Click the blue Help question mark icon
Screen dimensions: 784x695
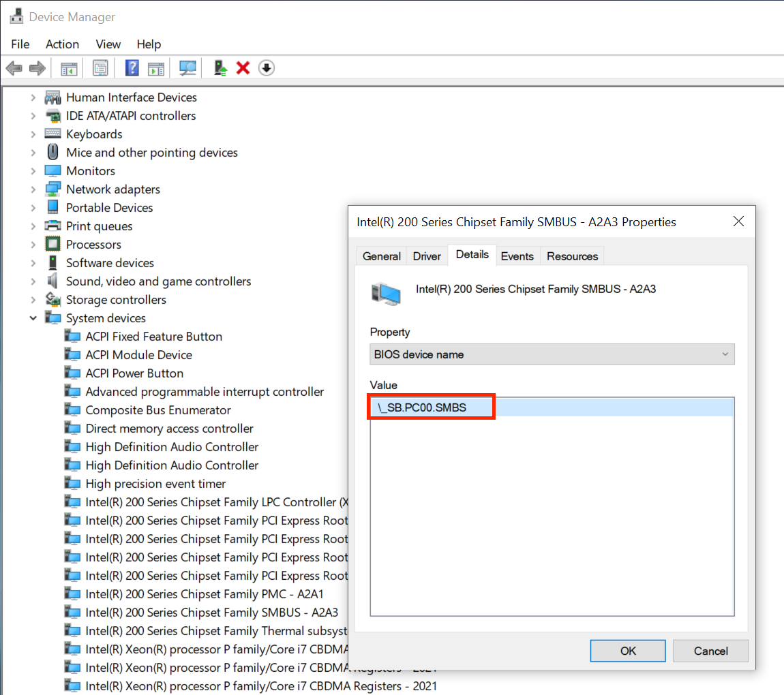(132, 68)
